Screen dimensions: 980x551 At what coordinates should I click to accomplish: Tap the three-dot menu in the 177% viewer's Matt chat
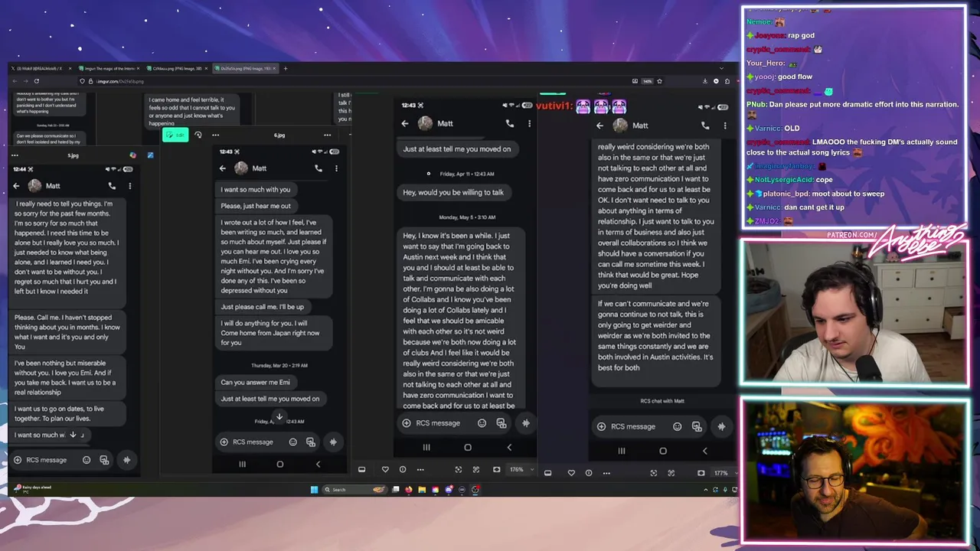[724, 126]
